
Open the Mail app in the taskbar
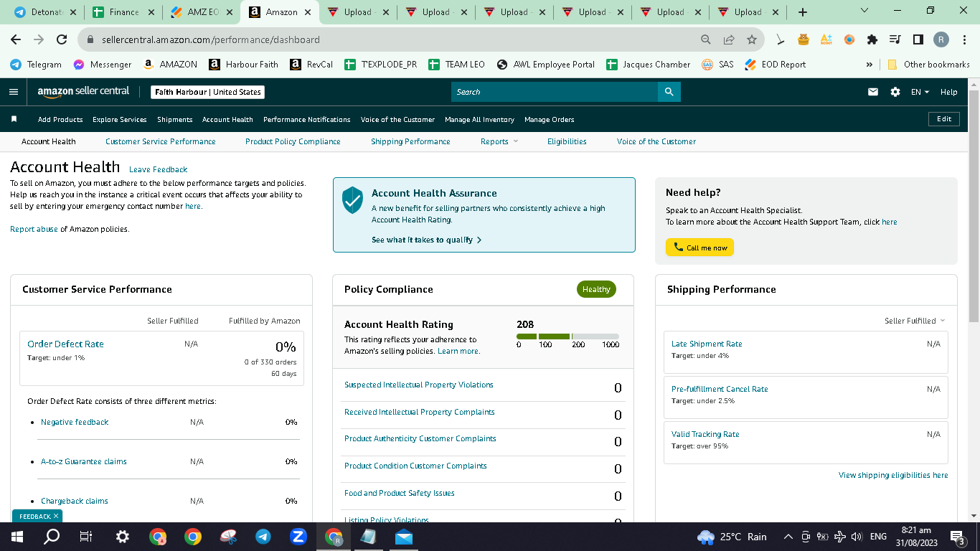click(x=404, y=537)
